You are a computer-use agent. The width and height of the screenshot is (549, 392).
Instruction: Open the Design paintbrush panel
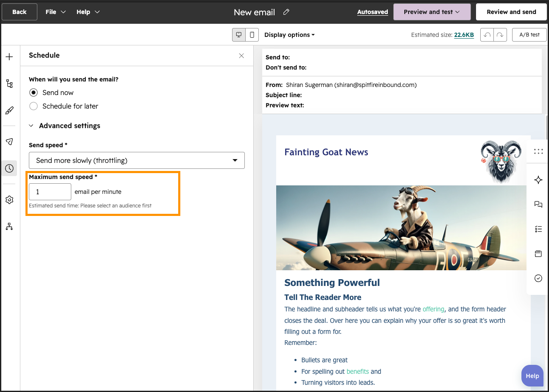click(x=9, y=110)
